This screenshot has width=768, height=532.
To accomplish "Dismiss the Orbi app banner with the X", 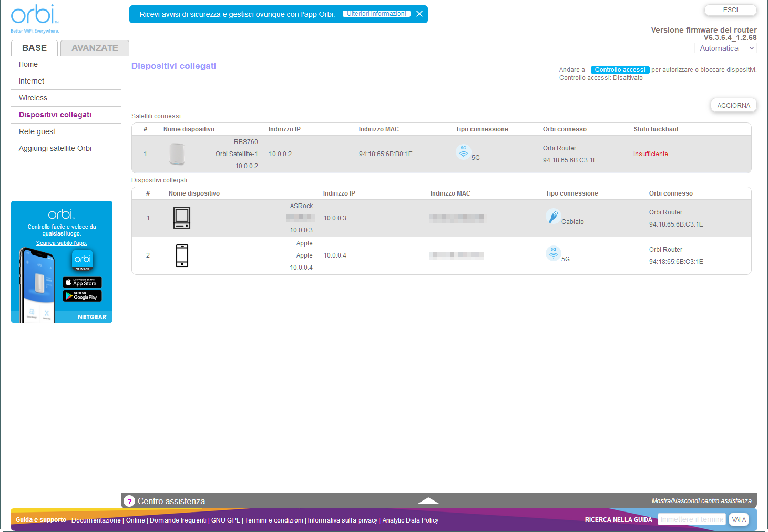I will pos(419,14).
